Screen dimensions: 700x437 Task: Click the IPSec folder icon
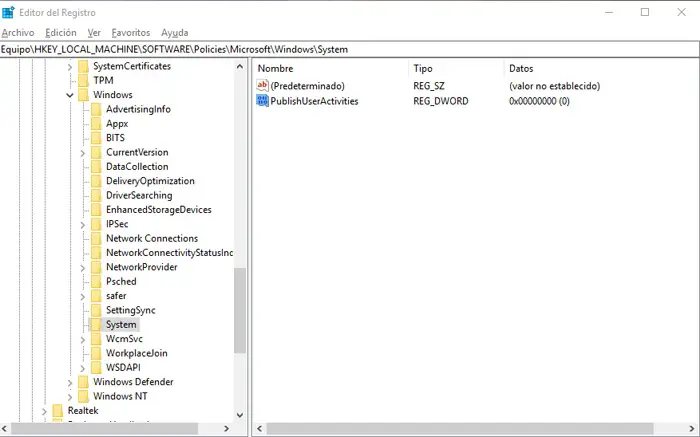96,224
